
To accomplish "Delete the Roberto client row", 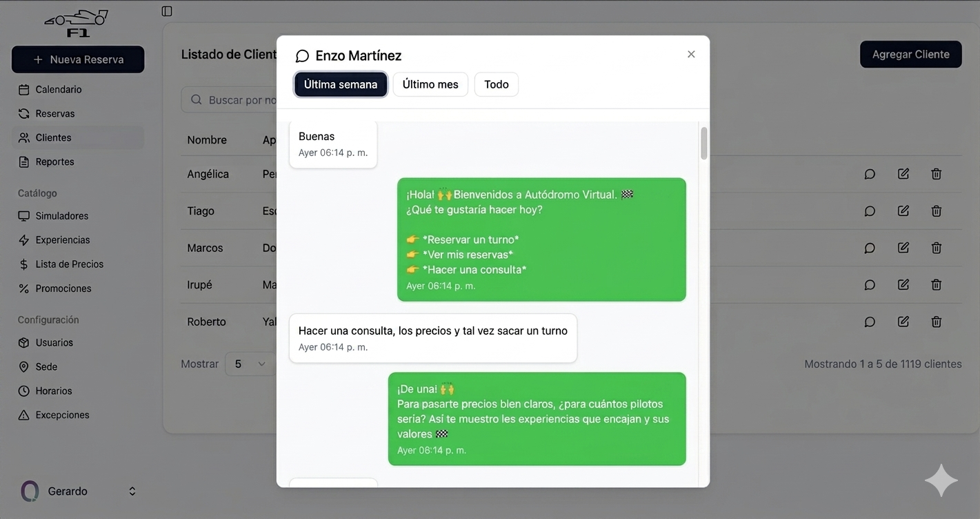I will (x=937, y=322).
